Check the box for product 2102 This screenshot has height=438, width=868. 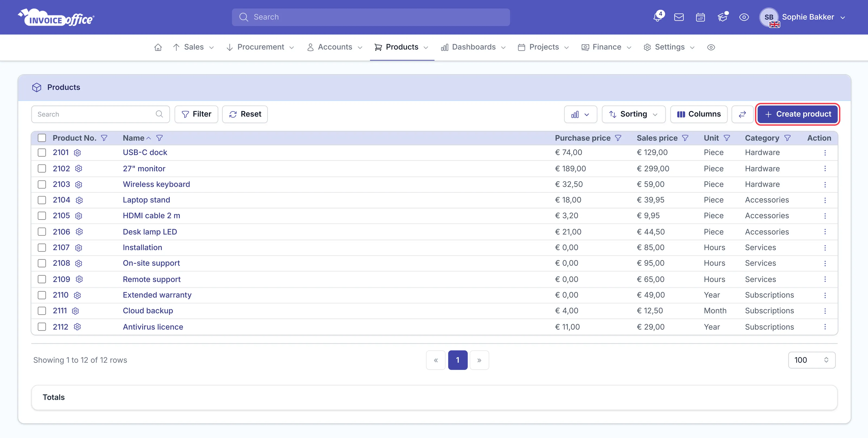point(42,168)
